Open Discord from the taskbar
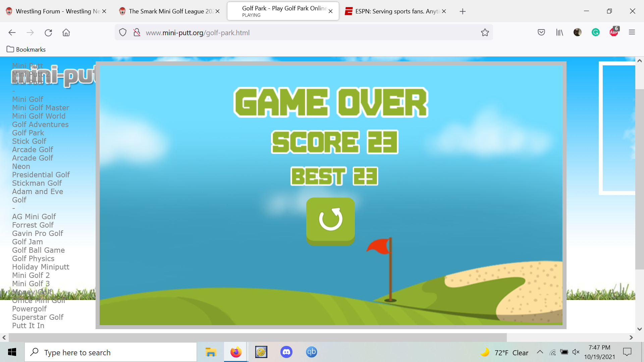 click(286, 352)
